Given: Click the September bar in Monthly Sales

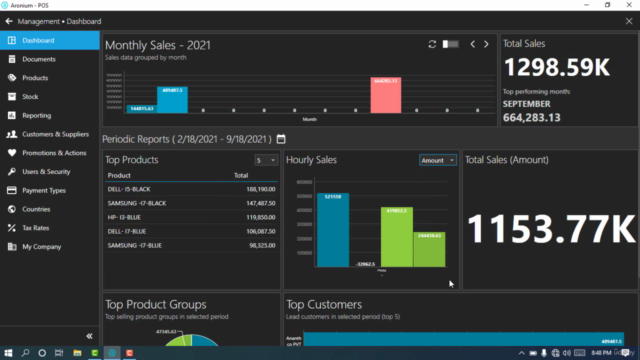Looking at the screenshot, I should 386,95.
